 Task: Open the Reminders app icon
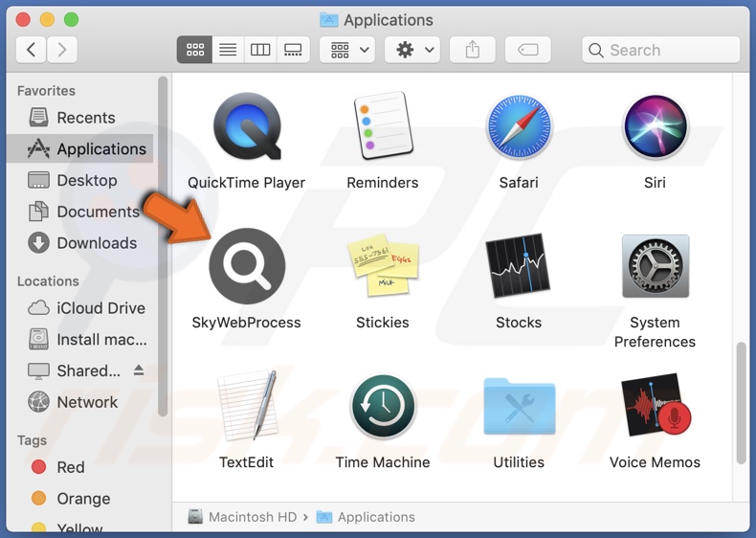click(383, 126)
